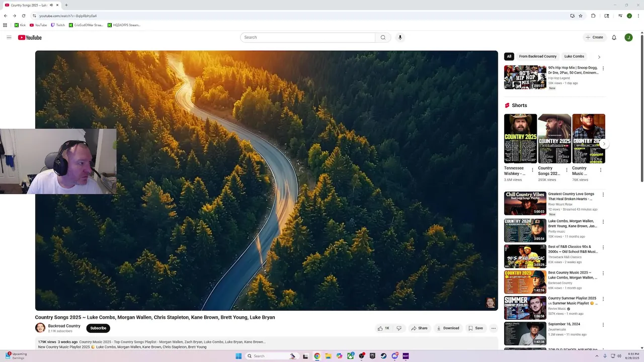Open options for Best Country Music 2025 video
This screenshot has height=362, width=644.
click(603, 273)
